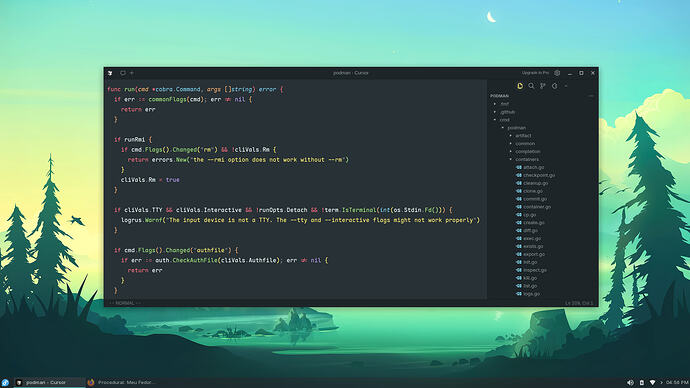Open exec.go file

pos(532,238)
